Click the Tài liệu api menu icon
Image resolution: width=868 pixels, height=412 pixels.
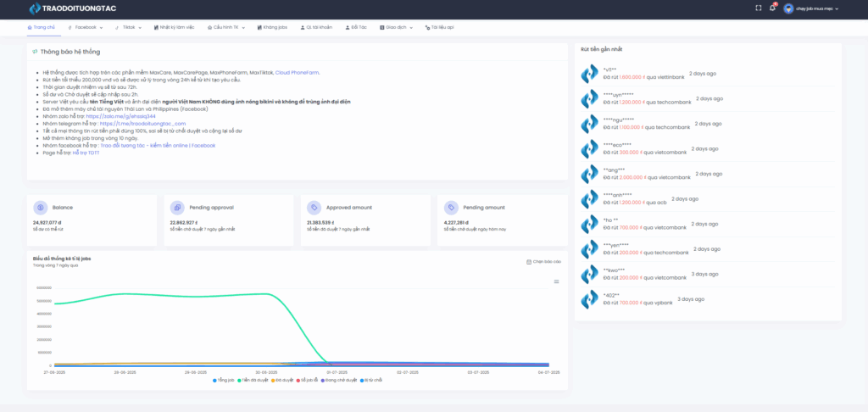(x=427, y=27)
